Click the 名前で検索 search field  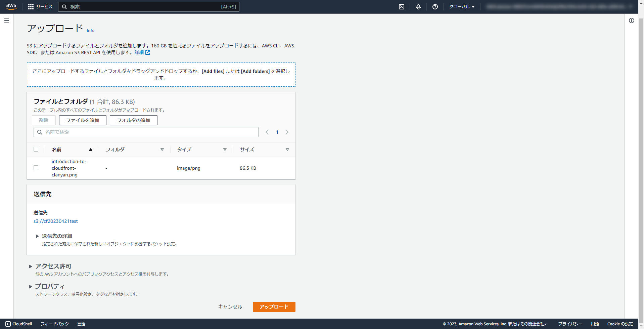pyautogui.click(x=146, y=132)
